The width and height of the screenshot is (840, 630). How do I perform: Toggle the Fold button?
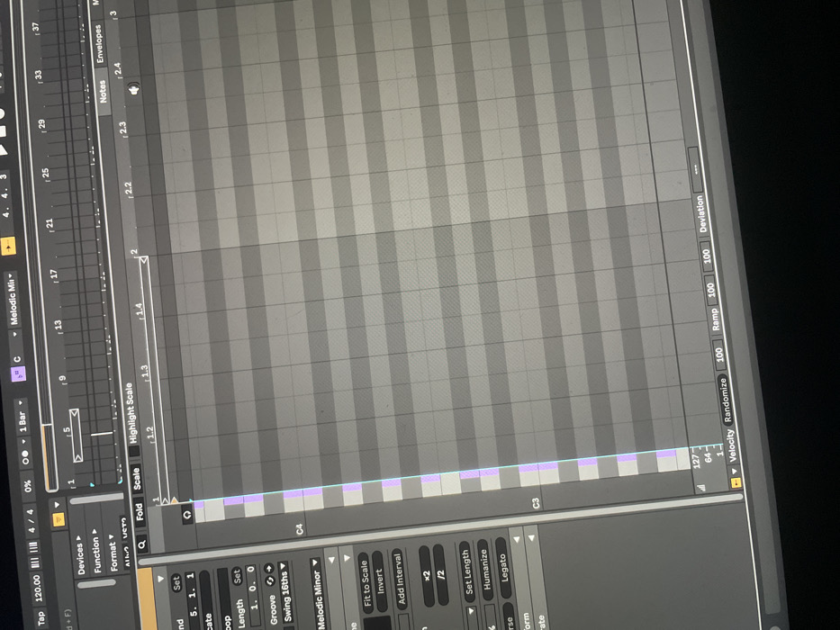tap(140, 511)
